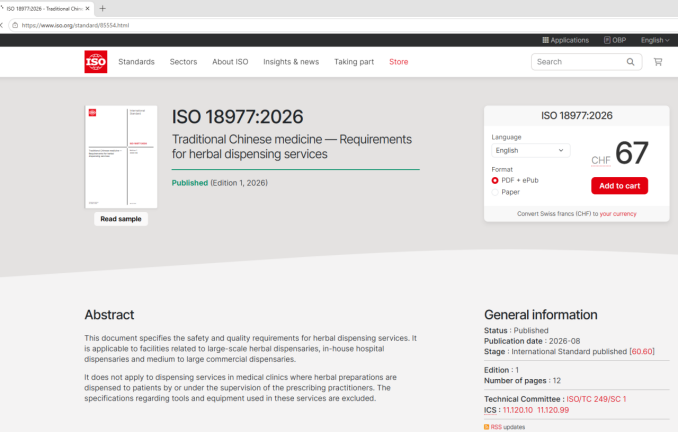The height and width of the screenshot is (433, 679).
Task: Open the shopping cart icon
Action: [x=658, y=62]
